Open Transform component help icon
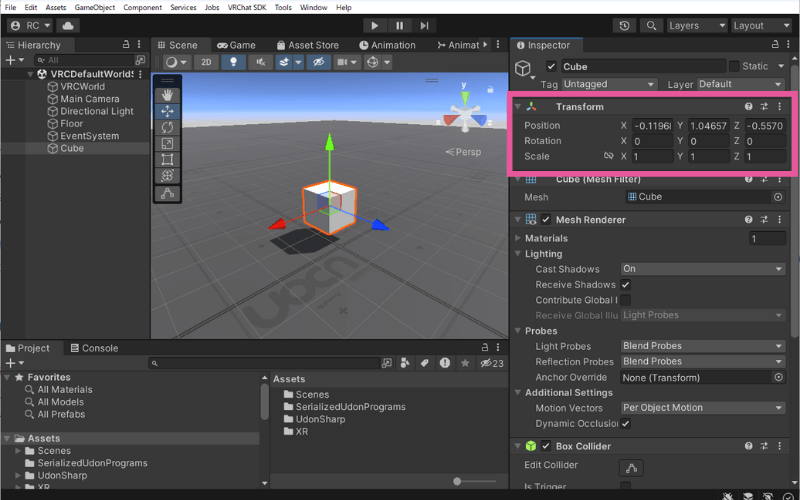This screenshot has height=500, width=800. pyautogui.click(x=748, y=107)
